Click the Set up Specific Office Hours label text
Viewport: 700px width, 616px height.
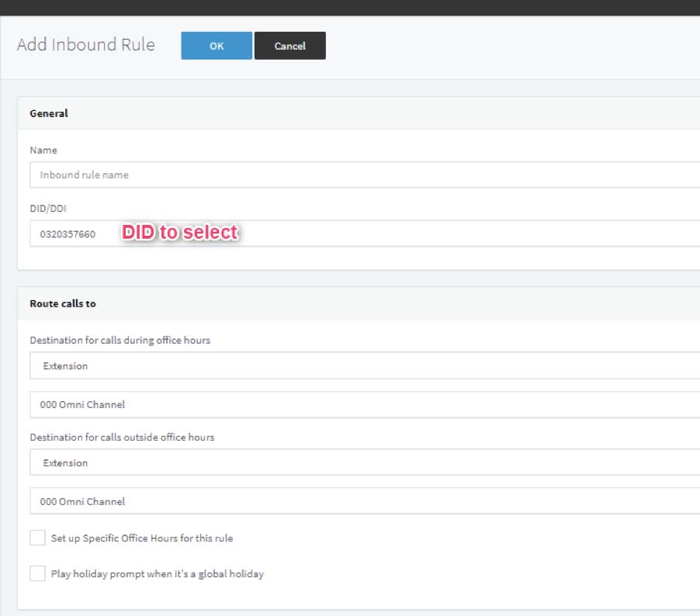click(x=142, y=538)
